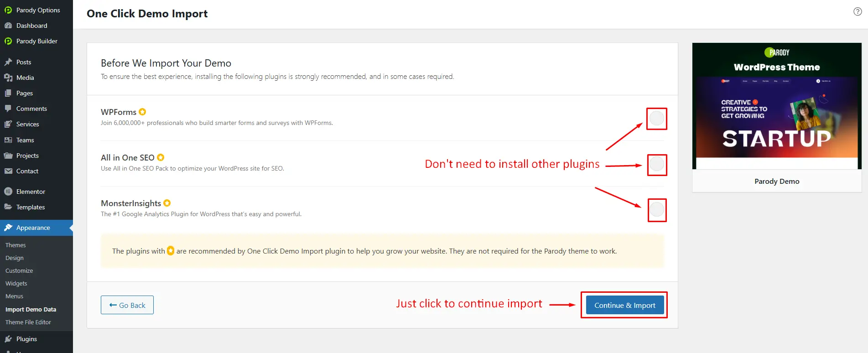Click the Media library icon

point(8,78)
